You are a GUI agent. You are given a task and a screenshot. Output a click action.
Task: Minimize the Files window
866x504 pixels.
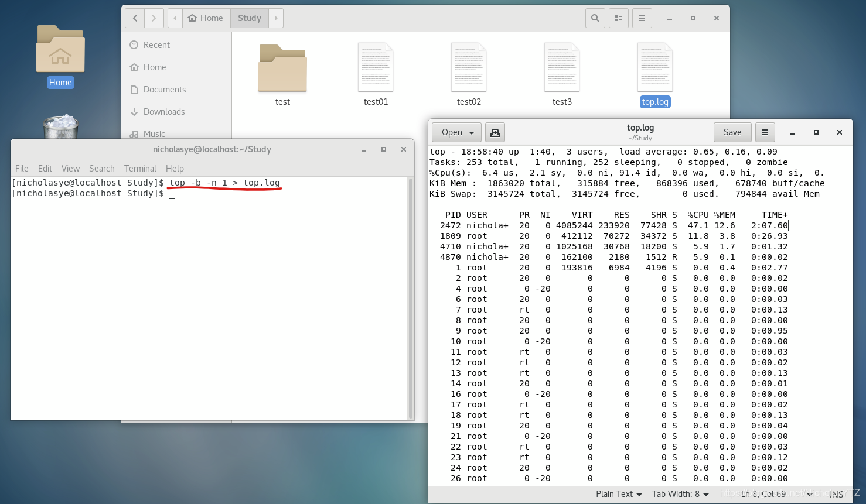(670, 19)
